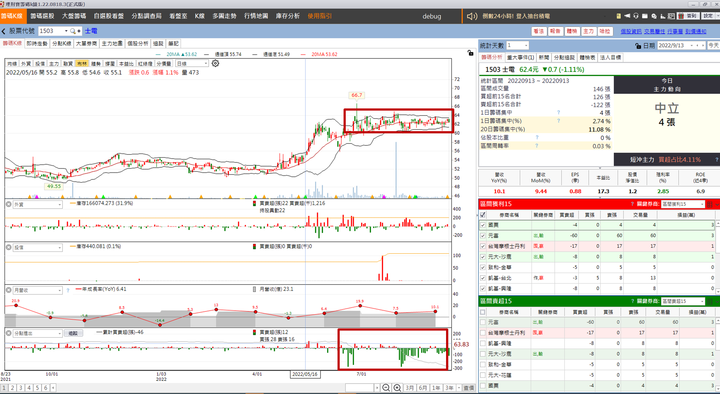
Task: Uncheck 台灣摩根士丹利 row in 區間獲利15 table
Action: pyautogui.click(x=483, y=246)
